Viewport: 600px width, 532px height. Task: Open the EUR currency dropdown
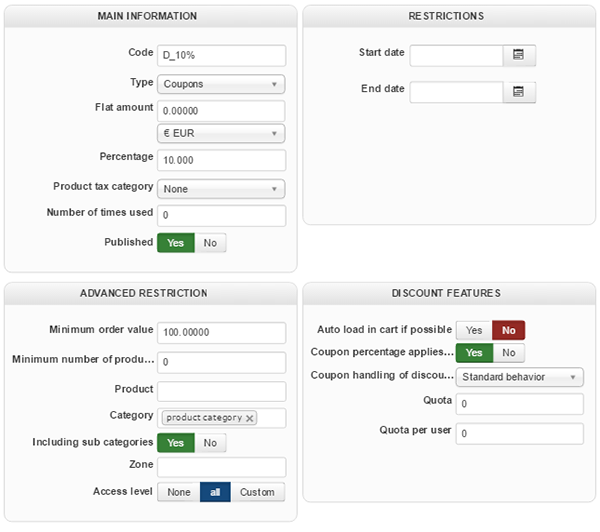tap(221, 133)
